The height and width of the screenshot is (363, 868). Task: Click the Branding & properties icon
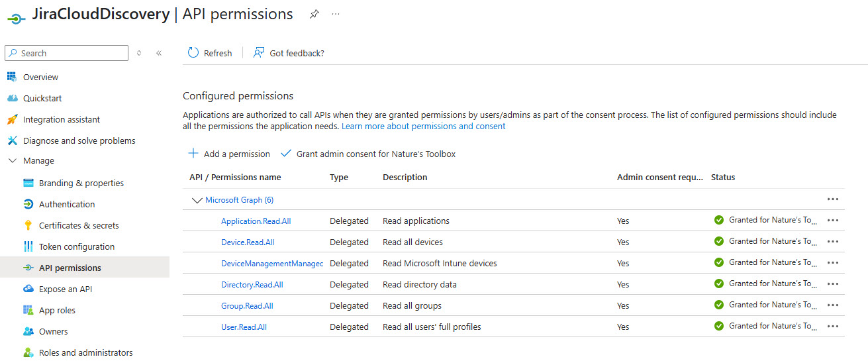click(x=28, y=183)
